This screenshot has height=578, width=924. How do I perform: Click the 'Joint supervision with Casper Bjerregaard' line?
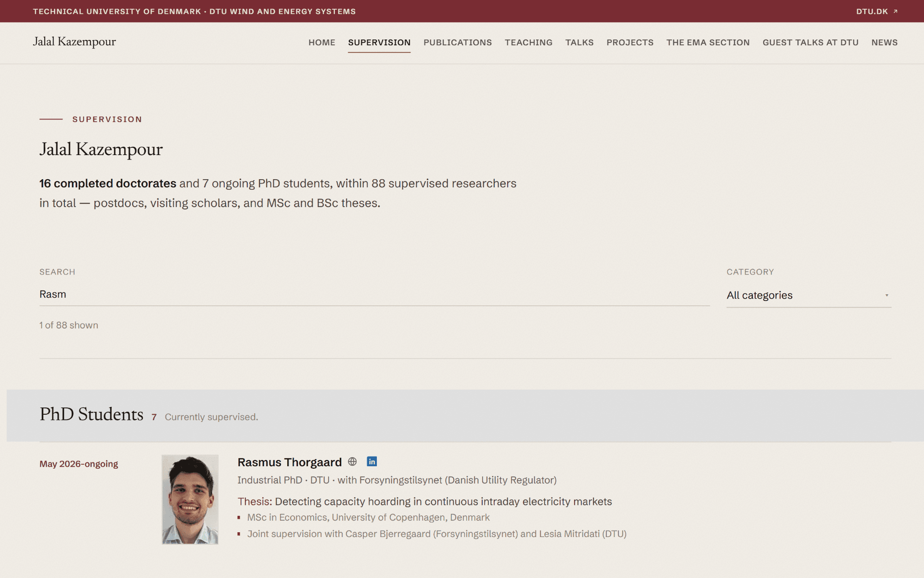tap(437, 534)
